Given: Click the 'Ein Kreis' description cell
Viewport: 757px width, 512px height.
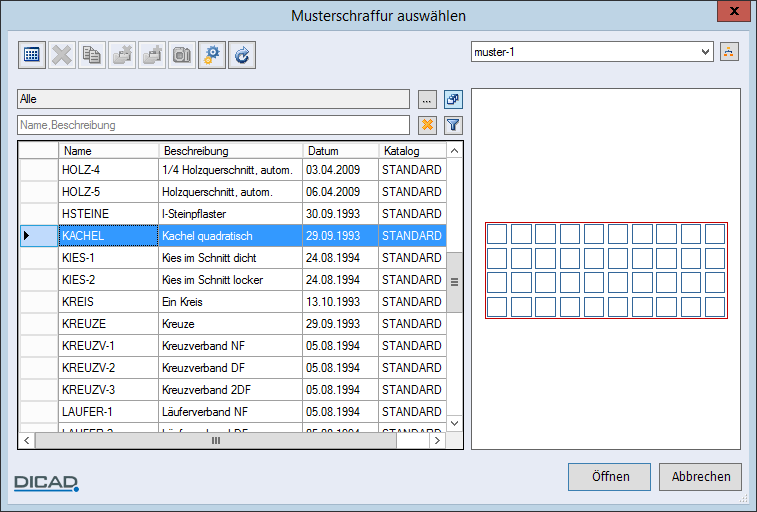Looking at the screenshot, I should tap(231, 302).
